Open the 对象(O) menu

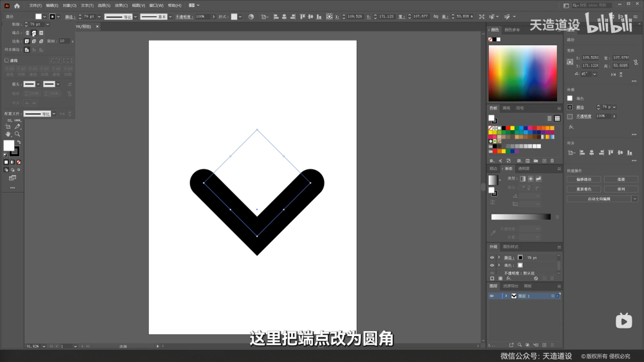[70, 6]
